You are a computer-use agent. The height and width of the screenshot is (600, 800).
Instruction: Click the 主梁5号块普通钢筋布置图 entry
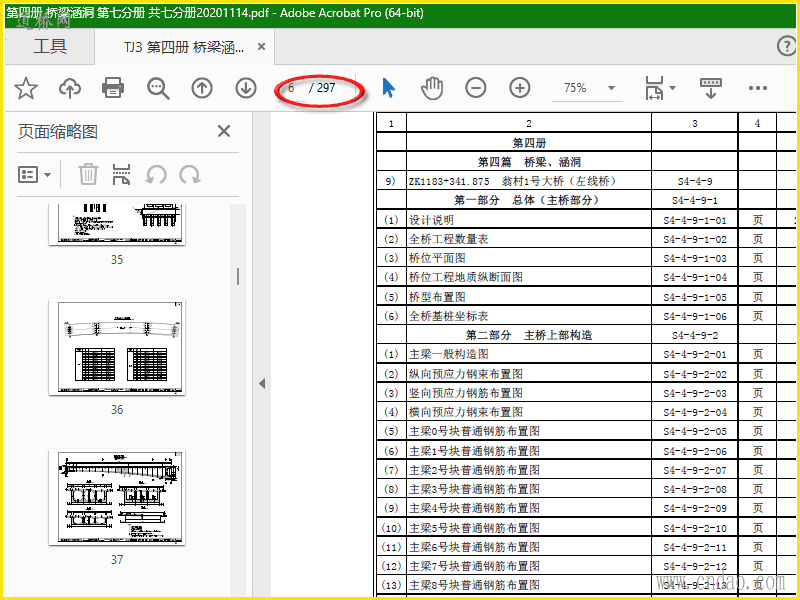(474, 528)
